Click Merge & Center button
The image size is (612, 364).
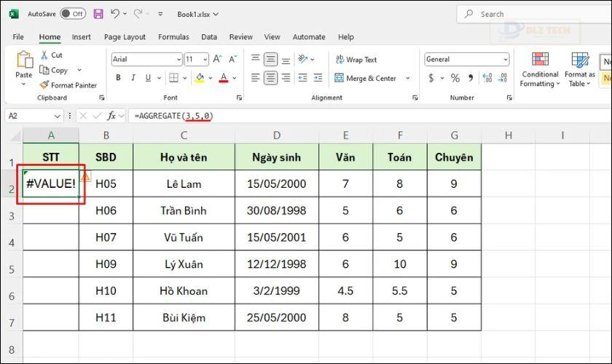366,78
